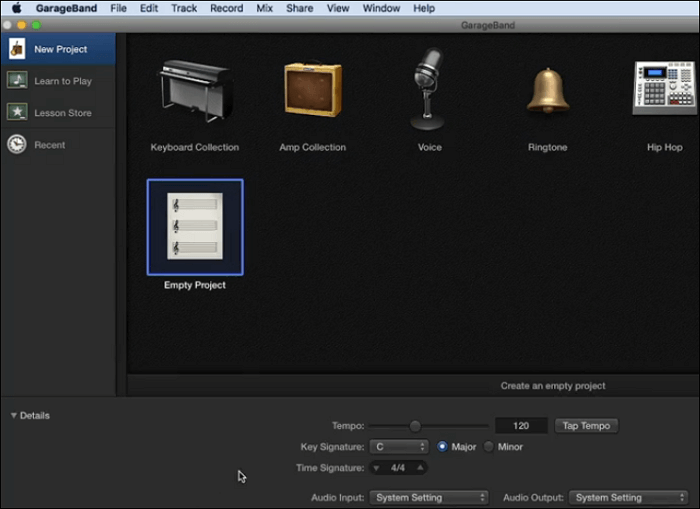Pick the Voice microphone icon
The image size is (700, 509).
click(428, 89)
